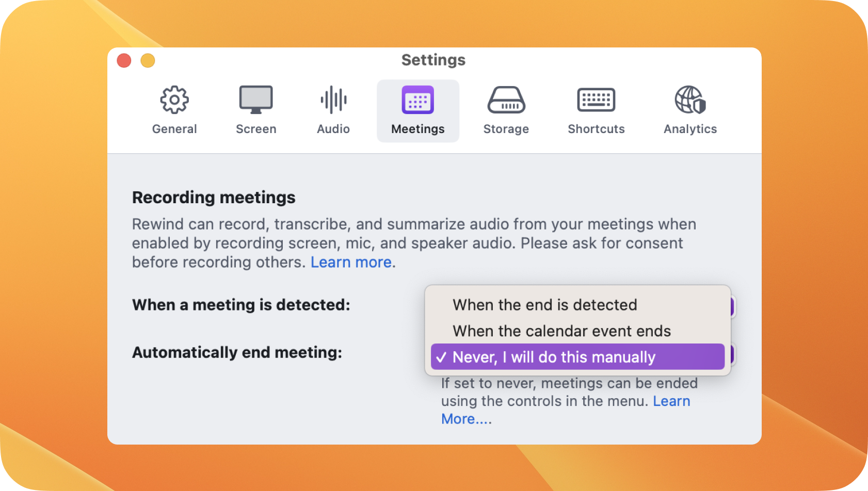Minimize Settings using the yellow button

tap(148, 61)
